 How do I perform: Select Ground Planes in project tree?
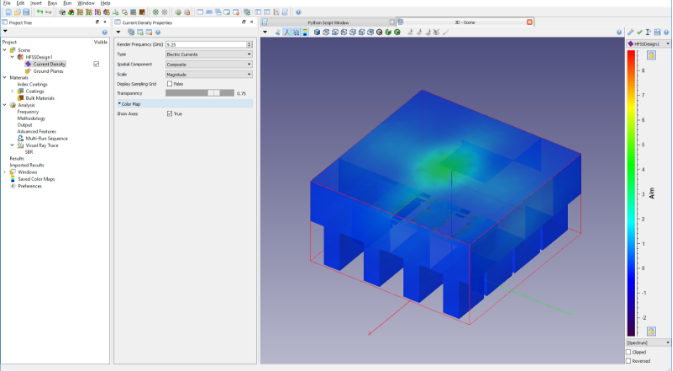tap(48, 71)
